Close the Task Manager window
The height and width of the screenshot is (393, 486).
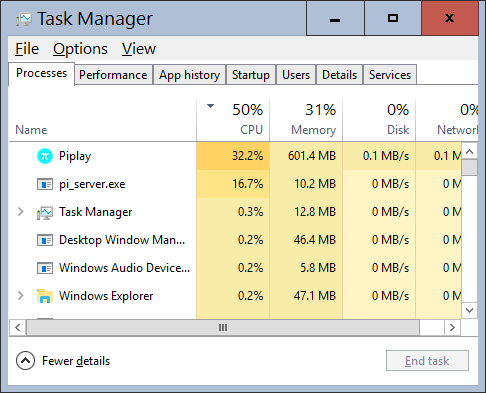click(x=450, y=18)
